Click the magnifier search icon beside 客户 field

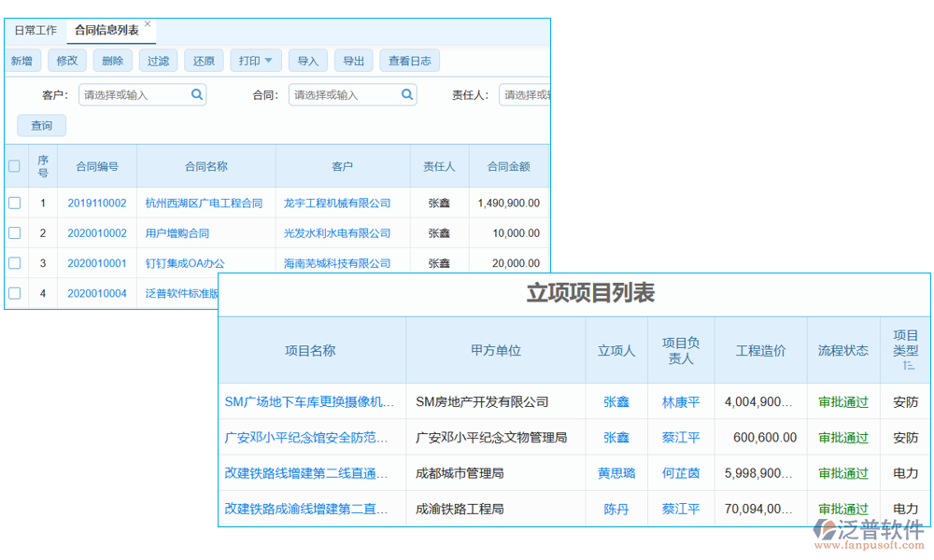point(196,94)
